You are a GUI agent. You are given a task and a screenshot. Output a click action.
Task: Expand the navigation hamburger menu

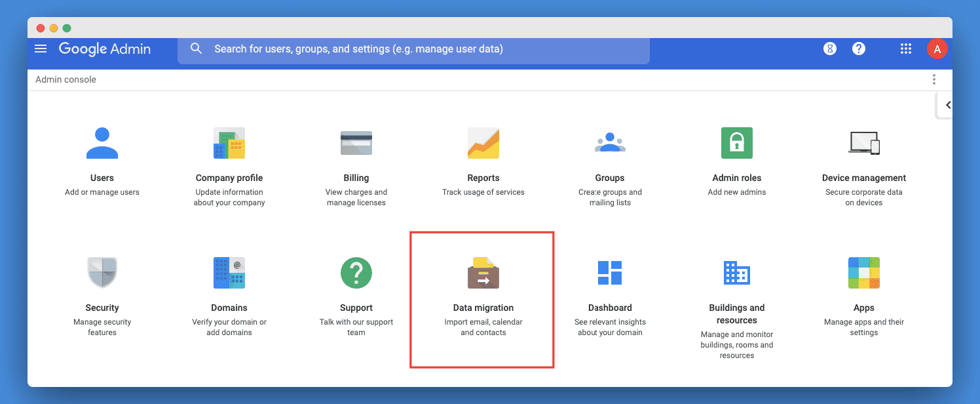click(x=41, y=49)
